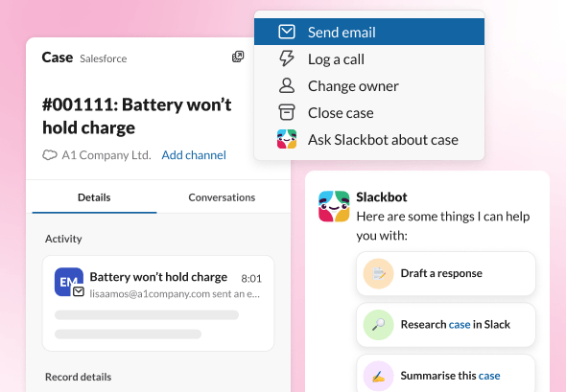Click the envelope icon beside Send email
This screenshot has height=392, width=566.
pyautogui.click(x=287, y=32)
